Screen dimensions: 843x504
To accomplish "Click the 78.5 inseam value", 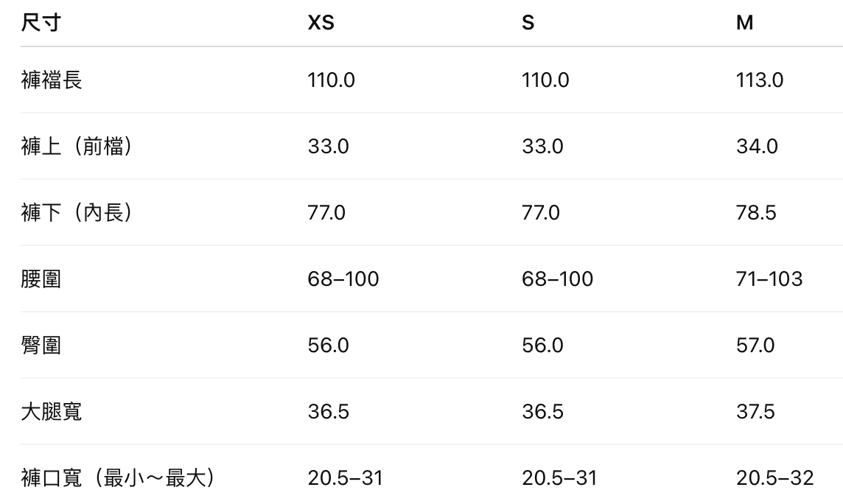I will click(756, 212).
